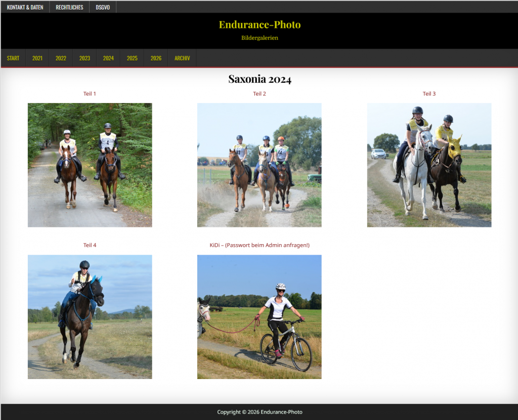
Task: Open the Archiv menu
Action: tap(182, 58)
